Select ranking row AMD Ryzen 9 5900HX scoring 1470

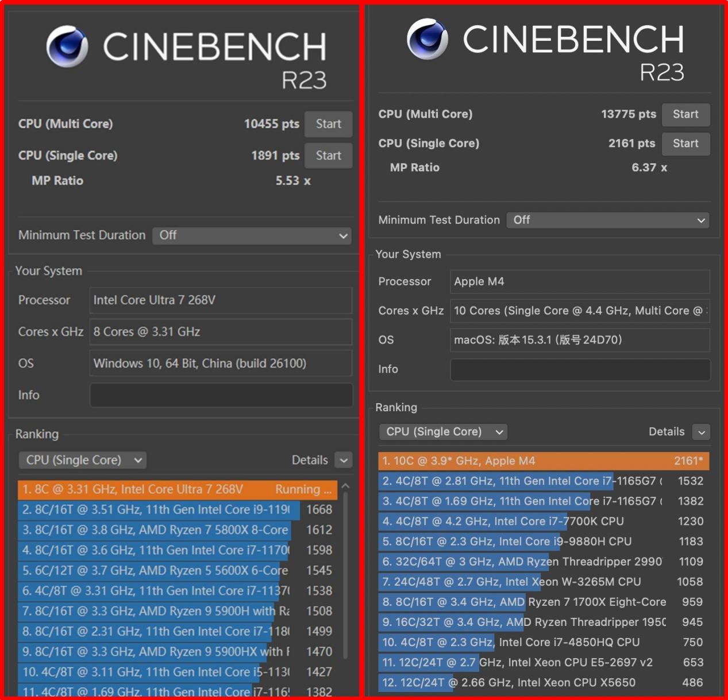coord(178,652)
